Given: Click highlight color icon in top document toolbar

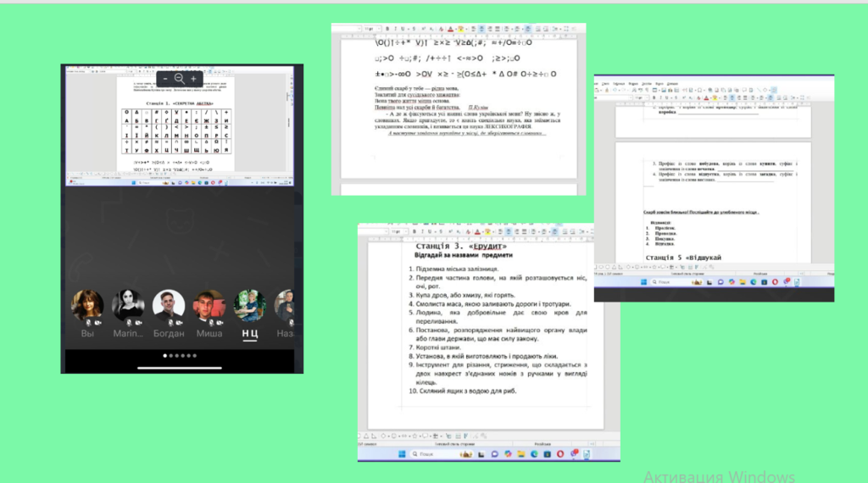Looking at the screenshot, I should coord(462,29).
